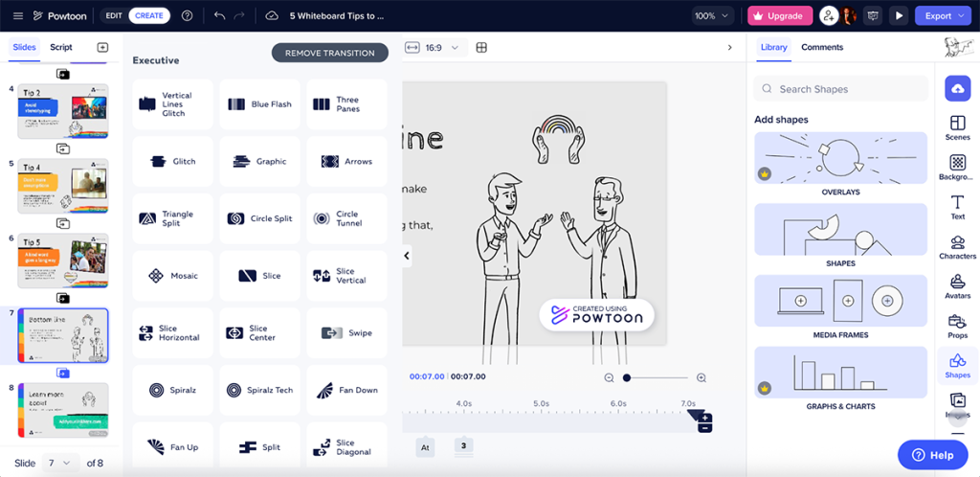Collapse the left panel arrow
Image resolution: width=980 pixels, height=477 pixels.
406,255
